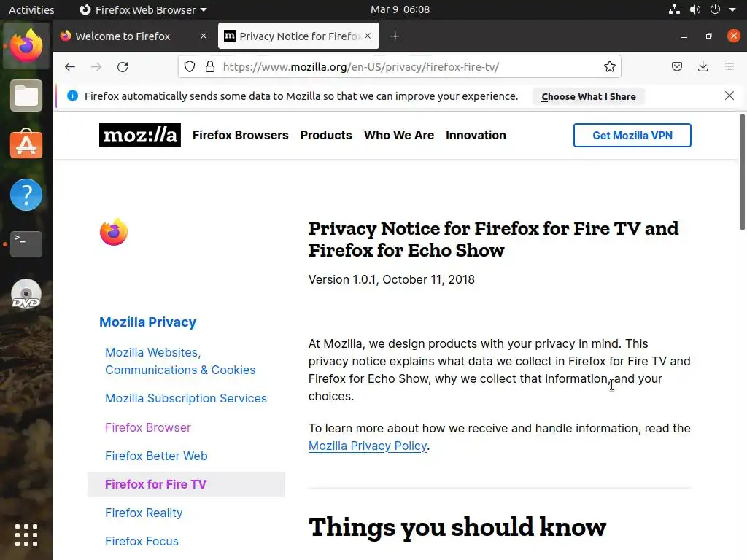Open Innovation navigation menu
Viewport: 747px width, 560px height.
pos(476,135)
